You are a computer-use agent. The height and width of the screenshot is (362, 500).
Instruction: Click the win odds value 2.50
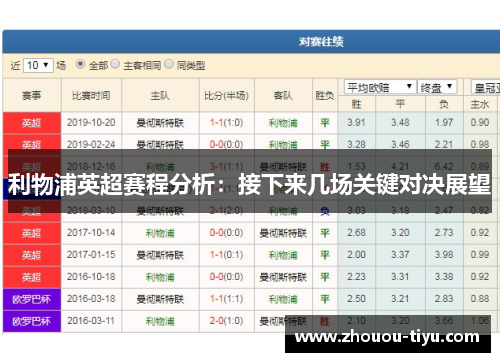pyautogui.click(x=356, y=298)
